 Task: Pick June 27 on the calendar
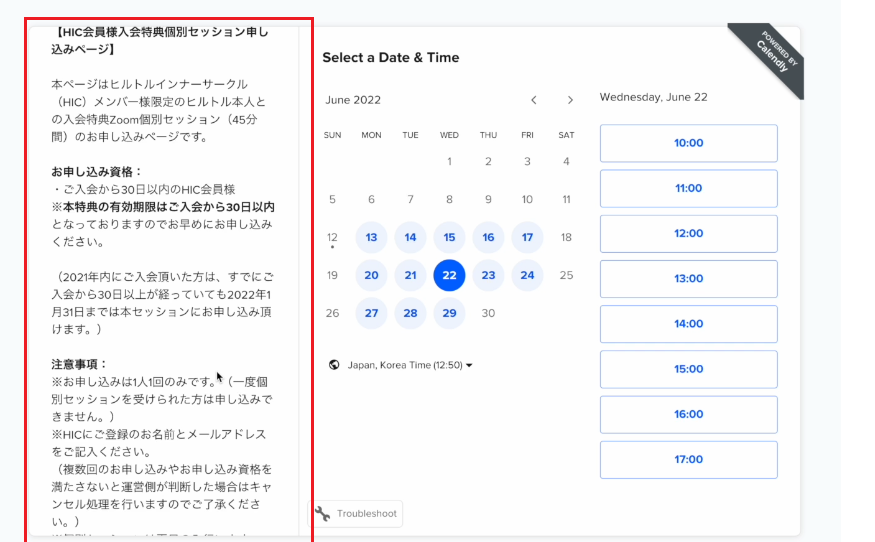[371, 313]
